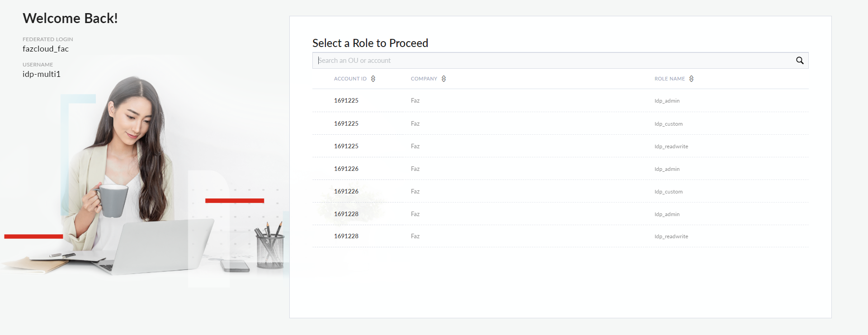The image size is (868, 335).
Task: Choose Idp_admin role for account 1691228
Action: click(667, 214)
